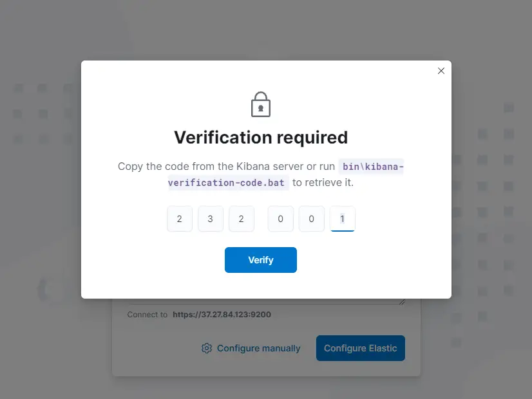Click the verification-code.bat code text
Viewport: 532px width, 399px height.
227,183
